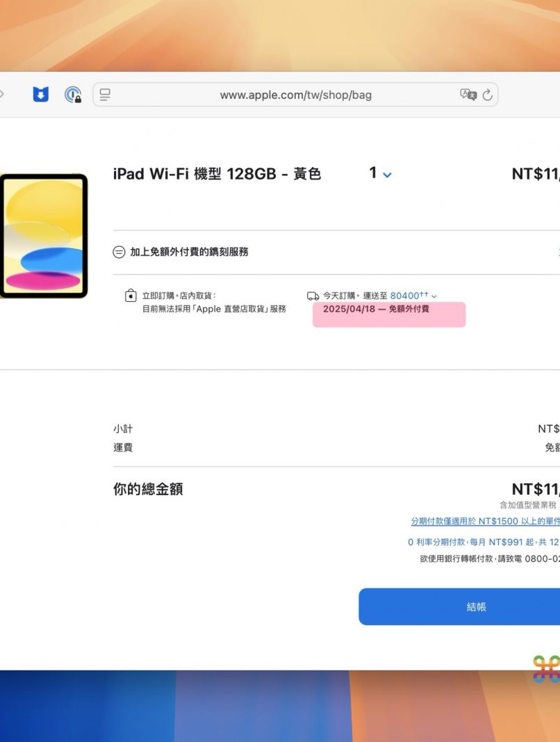Reload the page with the refresh icon
Image resolution: width=560 pixels, height=742 pixels.
[488, 95]
